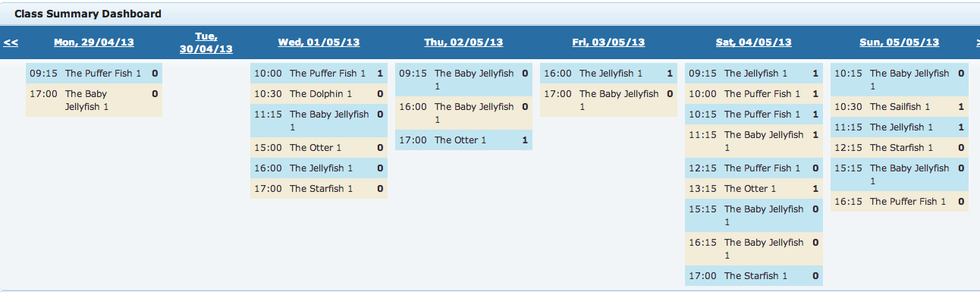Open Wed, 01/05/13 day header

tap(319, 42)
